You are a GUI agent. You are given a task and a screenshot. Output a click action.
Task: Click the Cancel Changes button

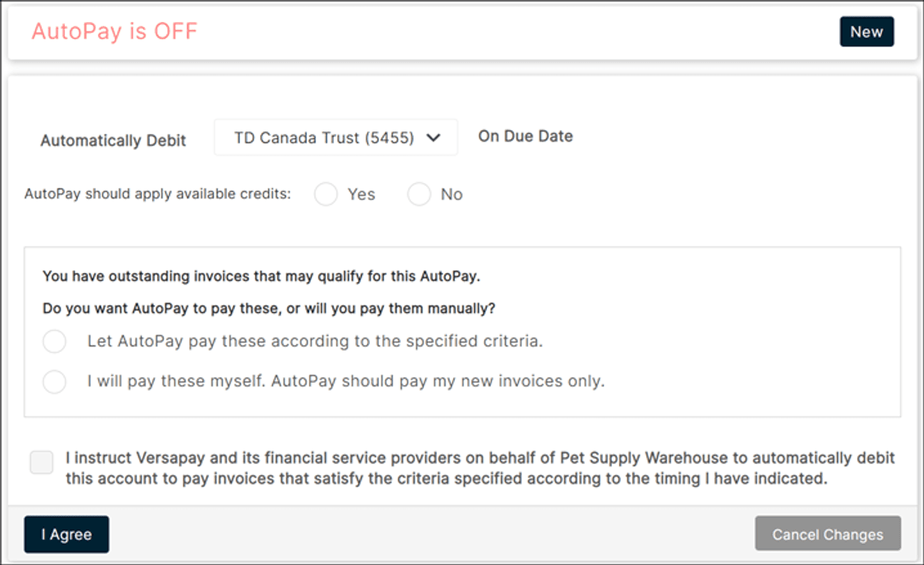828,534
